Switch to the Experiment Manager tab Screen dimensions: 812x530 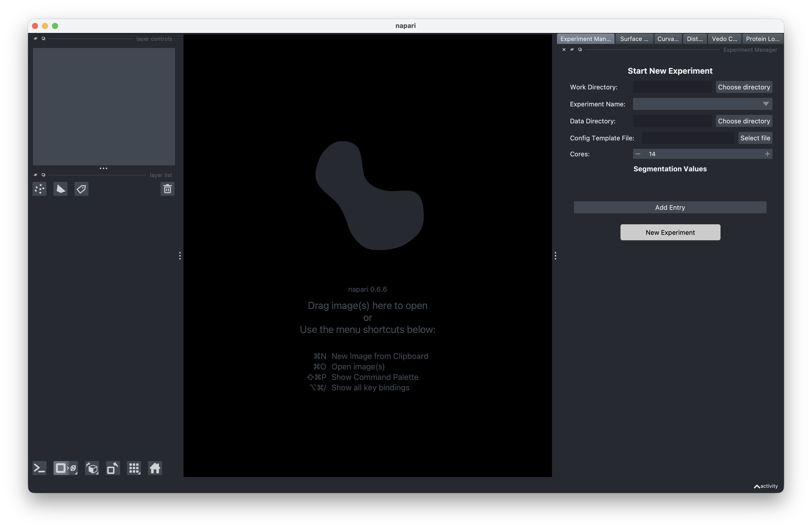[x=585, y=39]
